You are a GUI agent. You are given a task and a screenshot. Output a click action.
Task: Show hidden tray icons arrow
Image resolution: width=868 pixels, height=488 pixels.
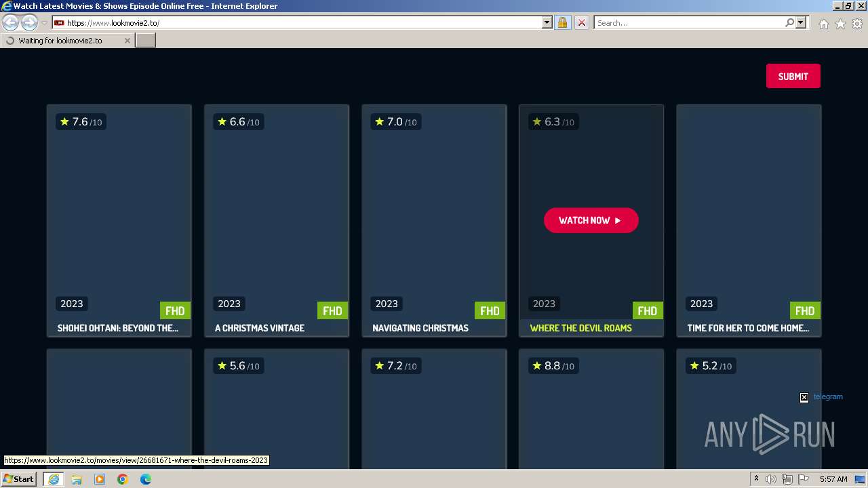tap(756, 479)
